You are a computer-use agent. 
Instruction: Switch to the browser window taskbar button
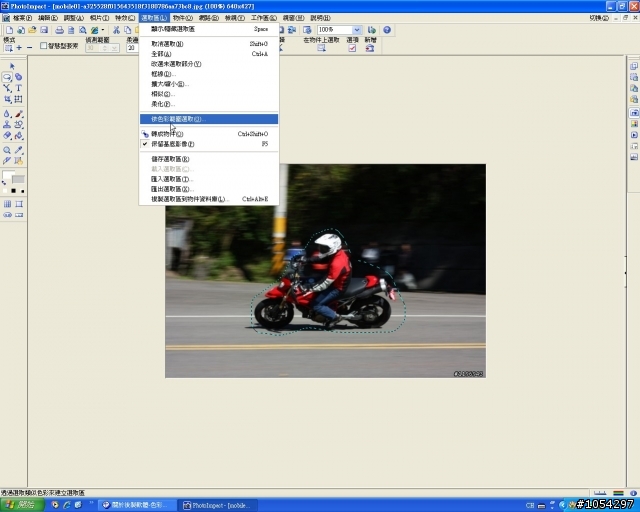(138, 505)
